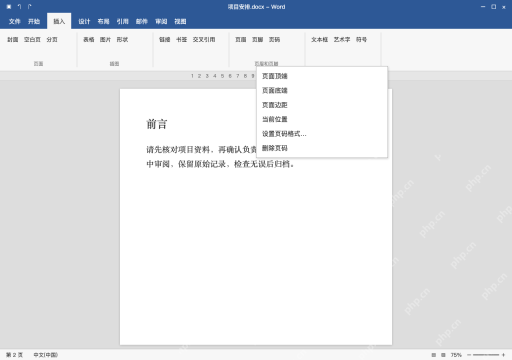The width and height of the screenshot is (512, 360).
Task: Switch to the 布局 tab
Action: click(103, 21)
